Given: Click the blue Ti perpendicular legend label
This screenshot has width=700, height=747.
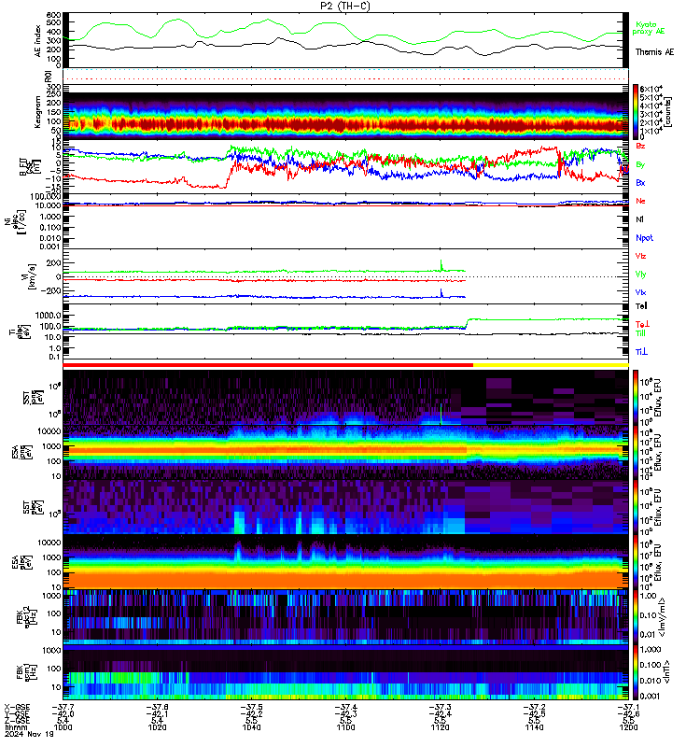Looking at the screenshot, I should [x=641, y=352].
